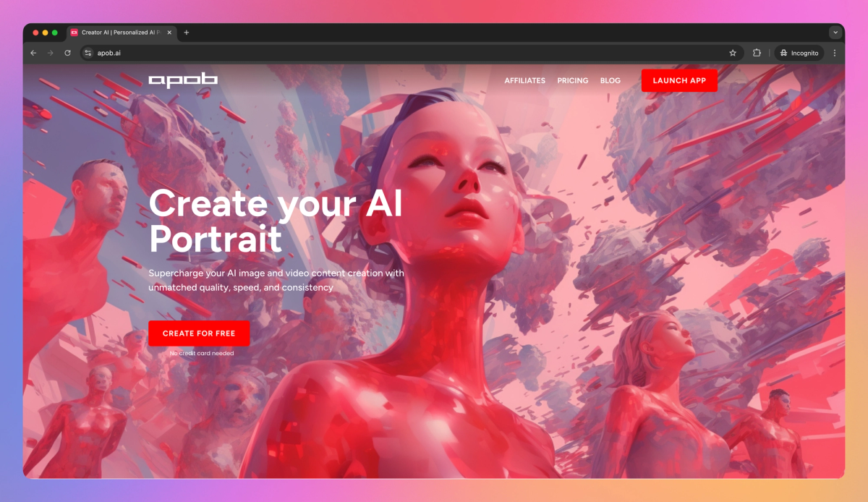Reload the current page
This screenshot has height=502, width=868.
tap(67, 52)
